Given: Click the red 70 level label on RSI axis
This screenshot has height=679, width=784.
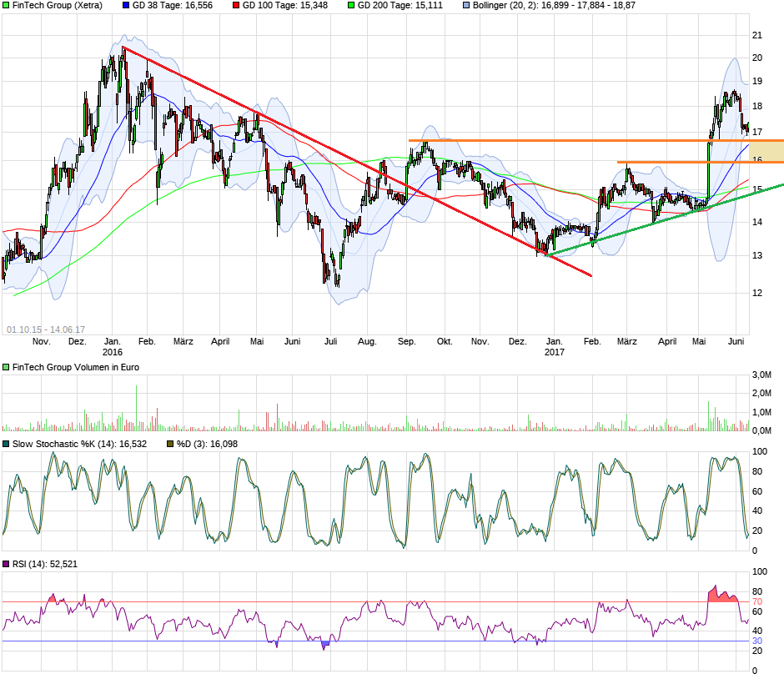Looking at the screenshot, I should click(x=757, y=601).
